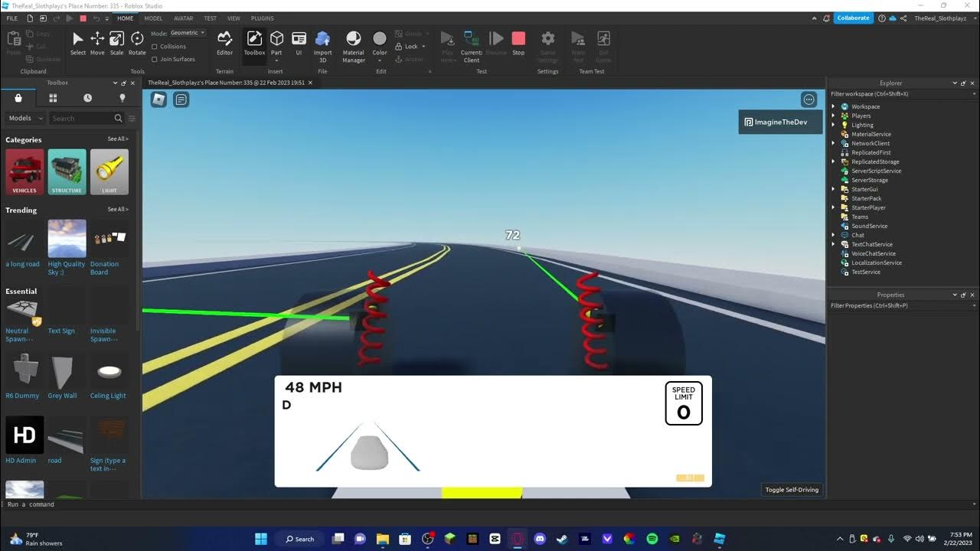980x551 pixels.
Task: Open Toolbox Inventory grid tab
Action: pos(53,98)
